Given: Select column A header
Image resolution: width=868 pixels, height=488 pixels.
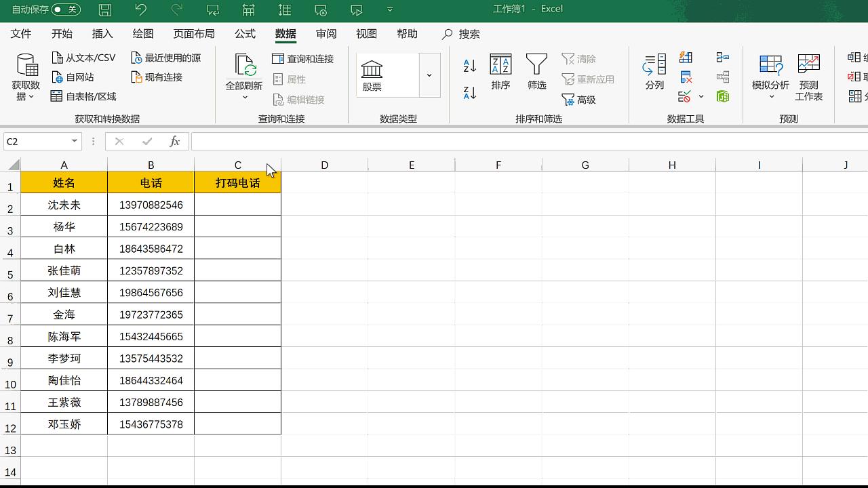Looking at the screenshot, I should 64,165.
